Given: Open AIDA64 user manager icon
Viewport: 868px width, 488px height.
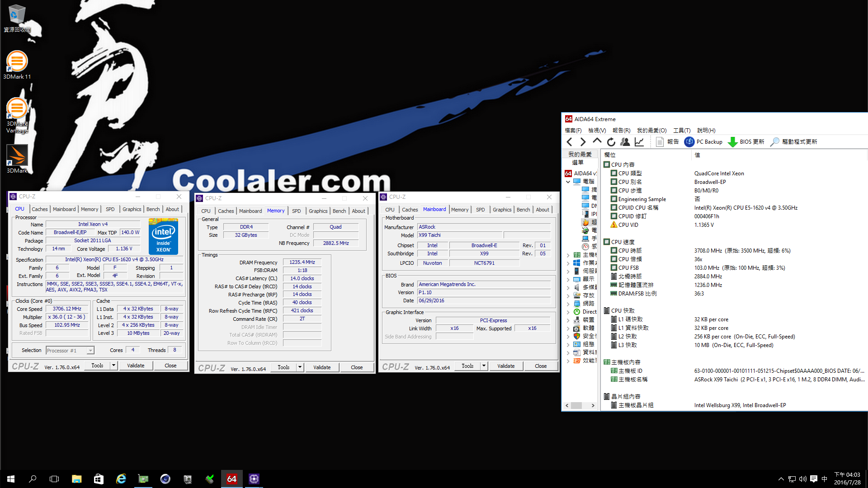Looking at the screenshot, I should tap(625, 142).
